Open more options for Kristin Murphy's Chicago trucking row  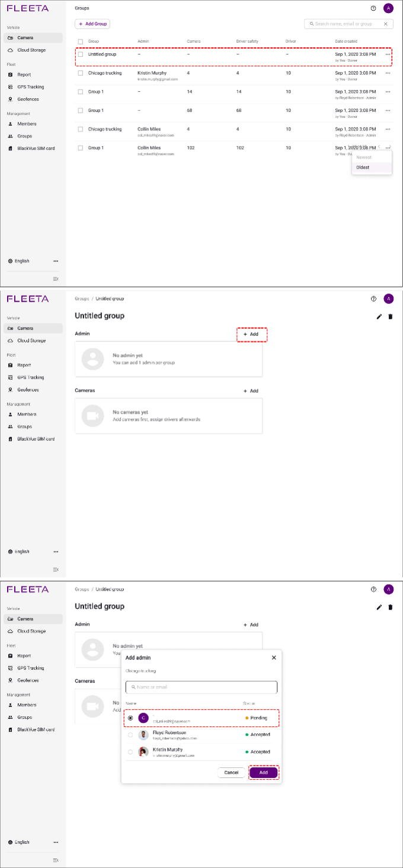coord(388,73)
